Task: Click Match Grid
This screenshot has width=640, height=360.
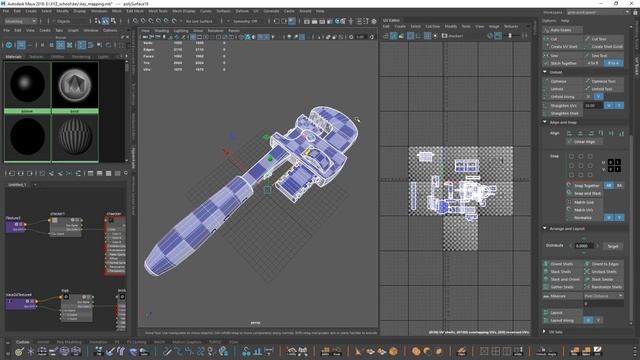Action: [584, 202]
